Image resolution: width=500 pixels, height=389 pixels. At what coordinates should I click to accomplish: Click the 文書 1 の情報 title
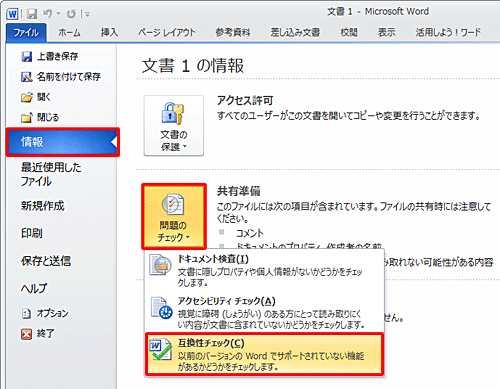pyautogui.click(x=193, y=65)
